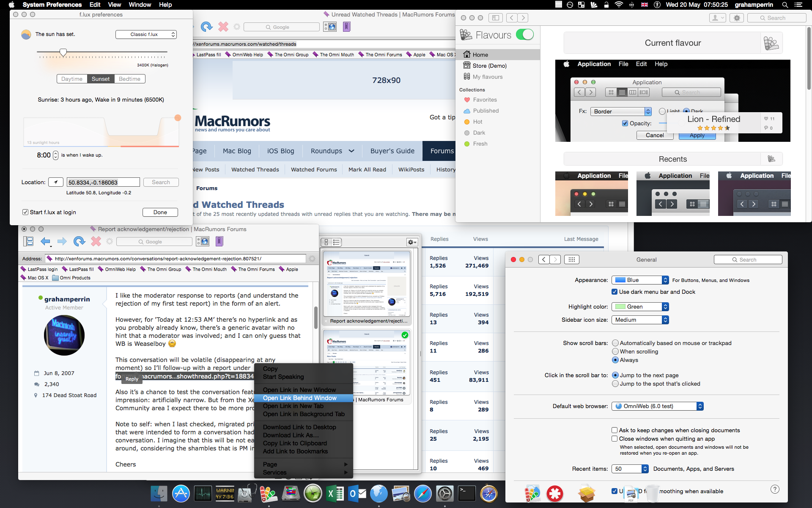Click Done in f.lux preferences

click(160, 212)
